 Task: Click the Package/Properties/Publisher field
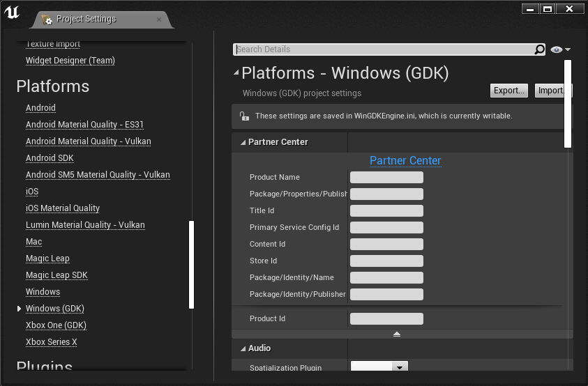[x=386, y=194]
